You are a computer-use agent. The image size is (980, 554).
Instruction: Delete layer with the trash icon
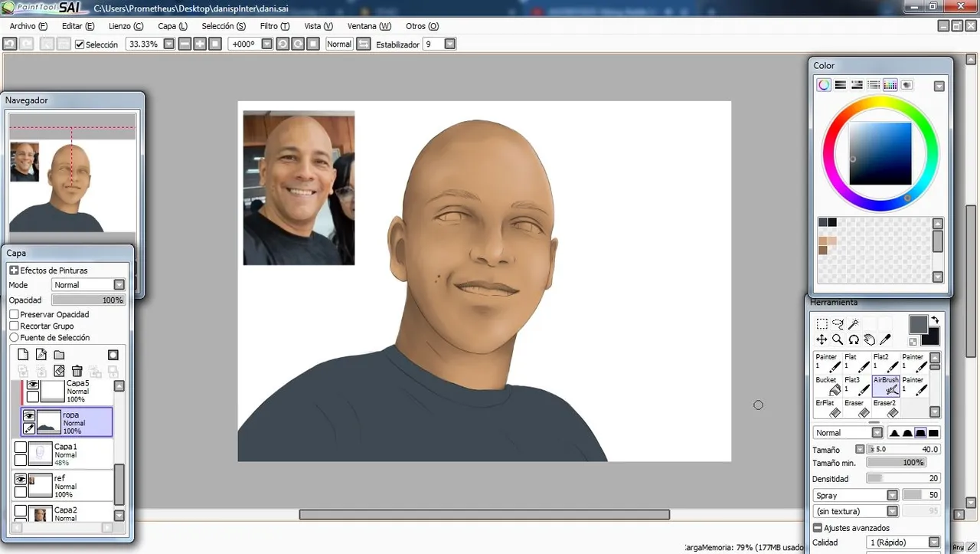[x=77, y=371]
